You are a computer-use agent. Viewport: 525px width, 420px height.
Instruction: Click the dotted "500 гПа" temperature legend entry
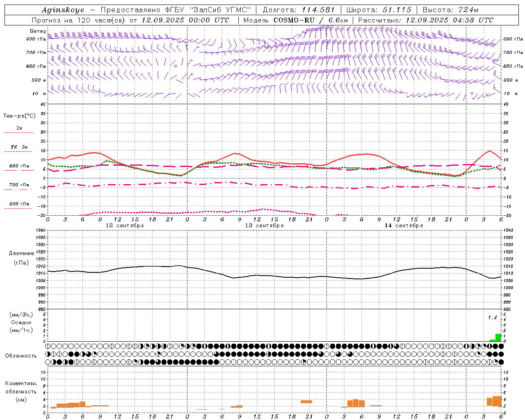[x=19, y=205]
